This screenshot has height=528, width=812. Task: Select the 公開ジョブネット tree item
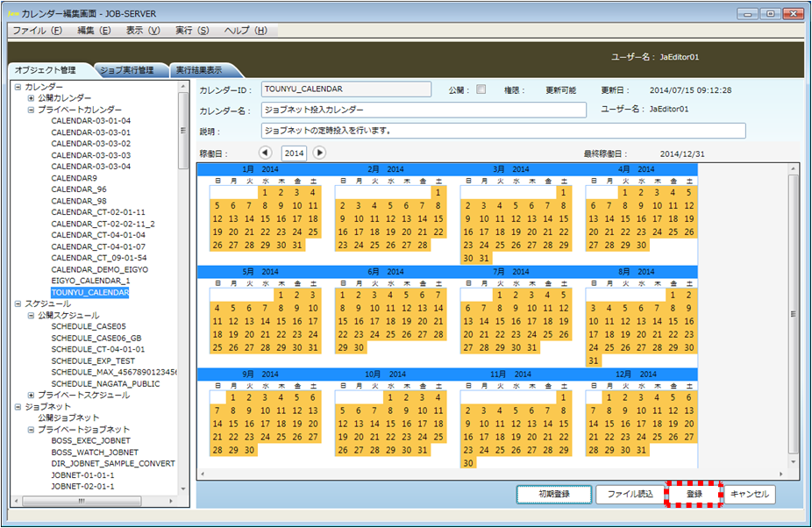click(68, 417)
